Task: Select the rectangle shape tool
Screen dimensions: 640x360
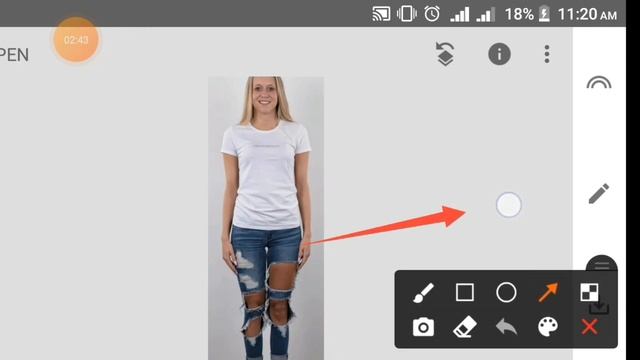Action: pos(464,293)
